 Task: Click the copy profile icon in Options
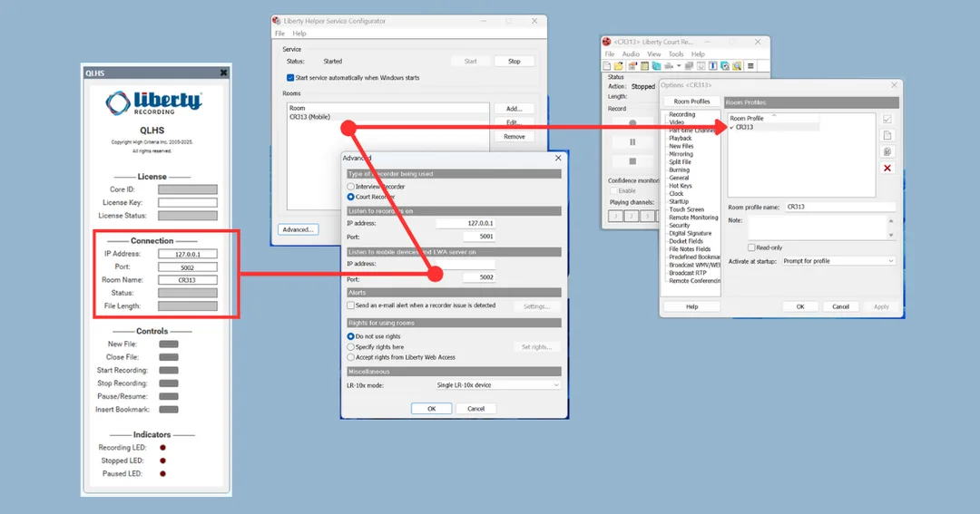887,151
